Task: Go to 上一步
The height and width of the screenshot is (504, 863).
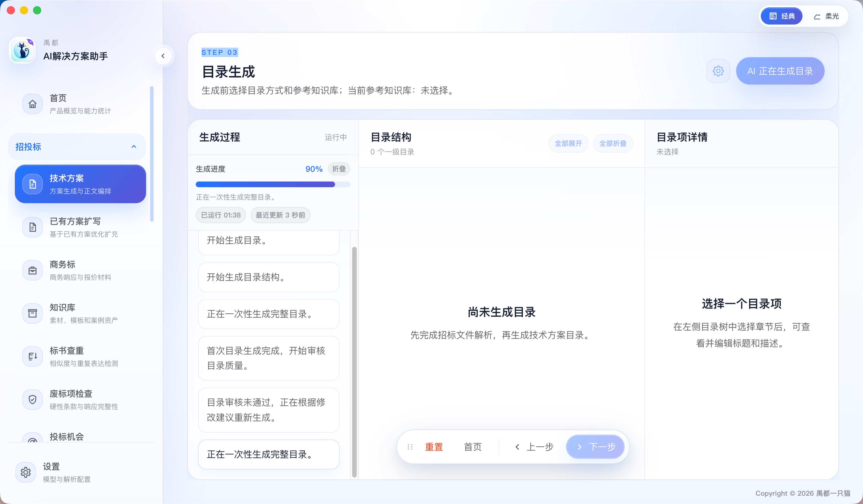Action: point(534,447)
